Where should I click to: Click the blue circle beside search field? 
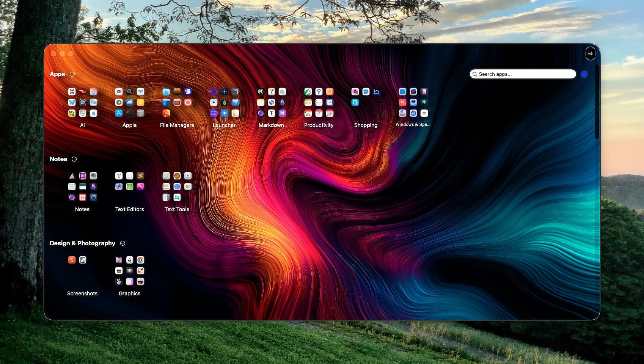pyautogui.click(x=584, y=74)
